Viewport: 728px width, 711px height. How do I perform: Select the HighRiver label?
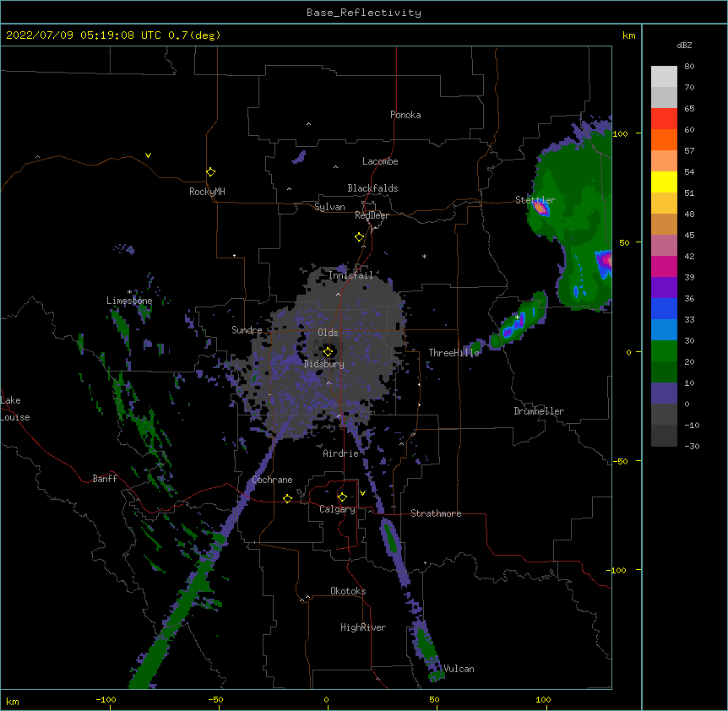point(363,627)
